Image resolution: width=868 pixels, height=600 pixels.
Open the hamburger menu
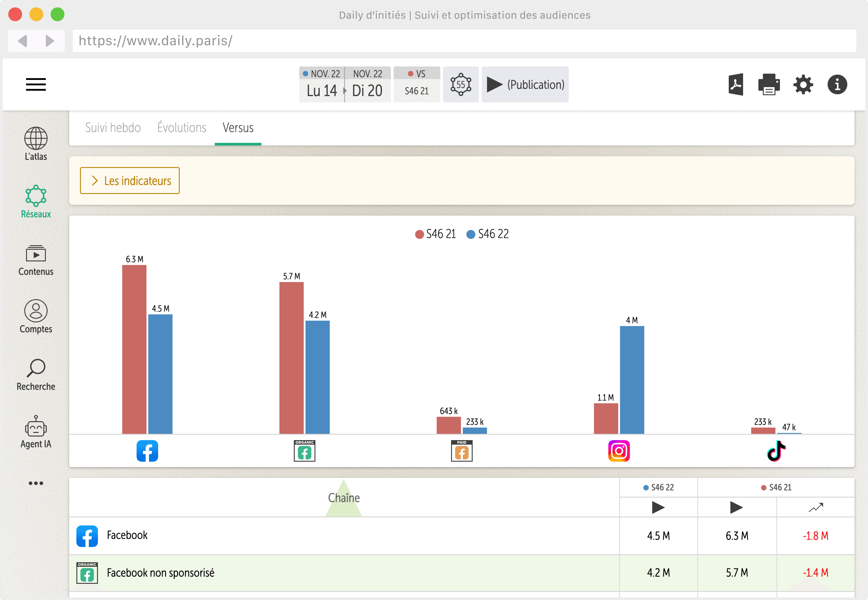tap(36, 84)
